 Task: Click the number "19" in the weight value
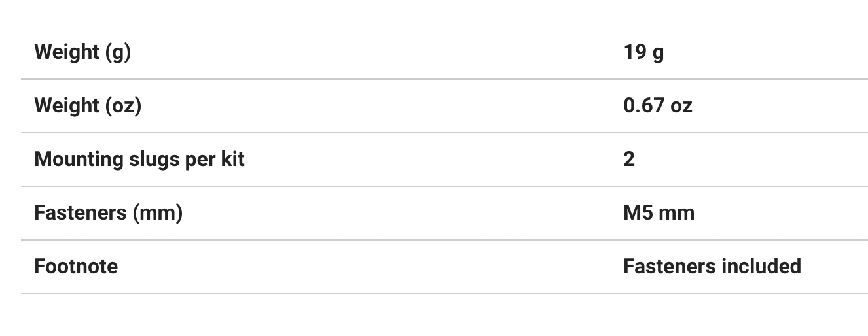click(x=635, y=52)
